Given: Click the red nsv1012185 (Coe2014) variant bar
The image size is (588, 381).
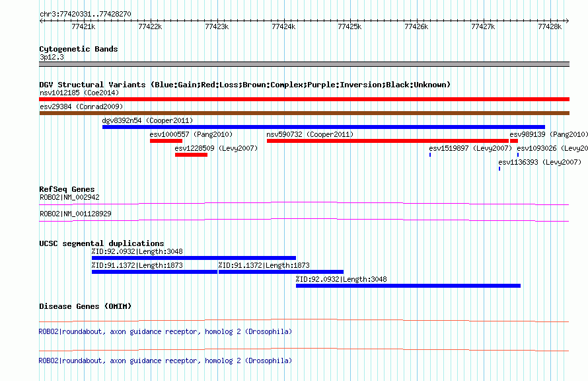Looking at the screenshot, I should [304, 99].
